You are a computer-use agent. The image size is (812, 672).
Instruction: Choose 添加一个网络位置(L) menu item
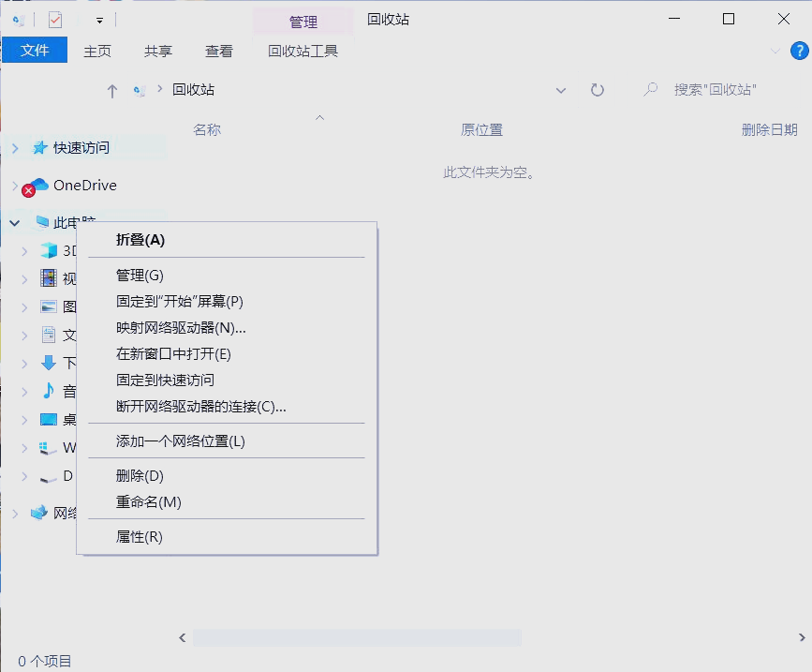tap(227, 441)
